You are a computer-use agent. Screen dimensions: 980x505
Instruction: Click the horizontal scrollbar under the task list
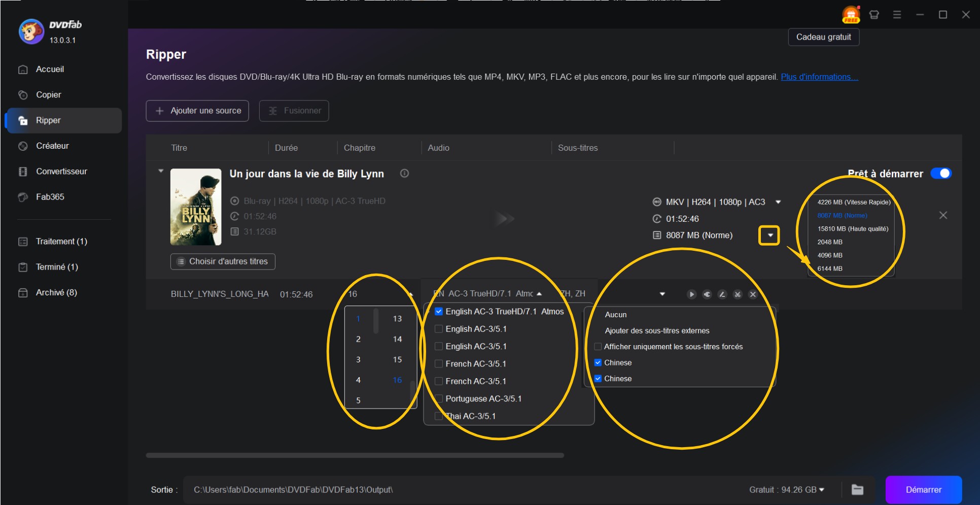pos(355,455)
